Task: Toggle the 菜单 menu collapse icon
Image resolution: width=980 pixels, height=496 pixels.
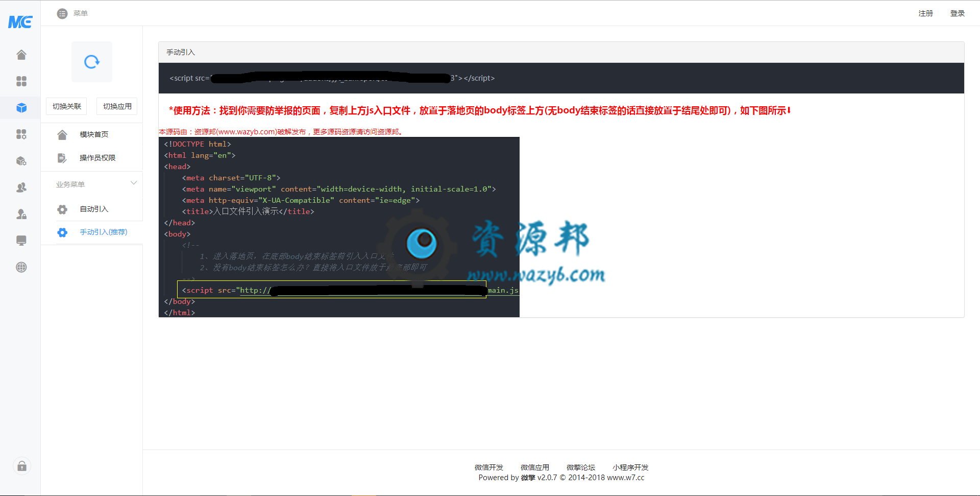Action: tap(62, 13)
